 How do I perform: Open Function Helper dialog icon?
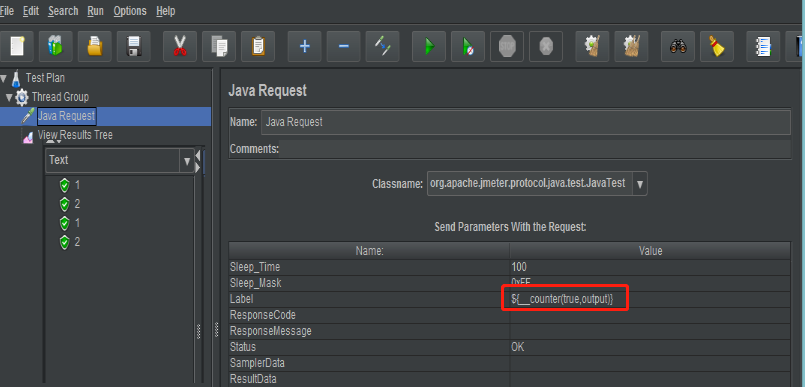764,46
